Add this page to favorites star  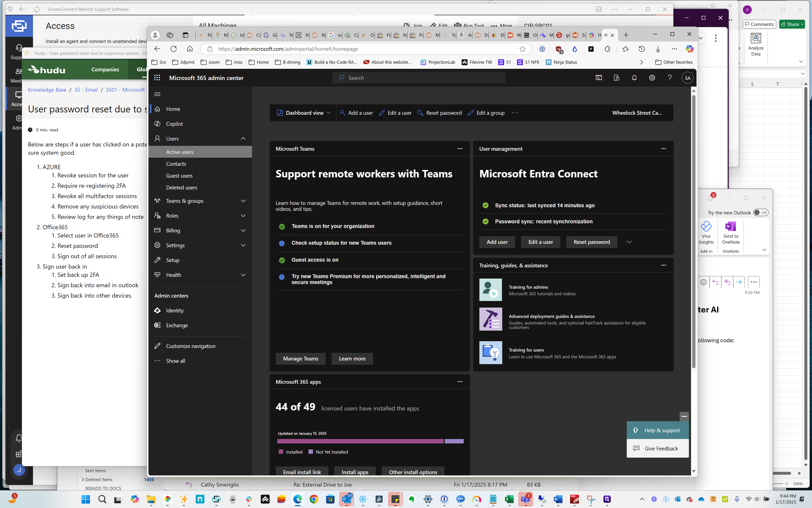click(x=523, y=49)
